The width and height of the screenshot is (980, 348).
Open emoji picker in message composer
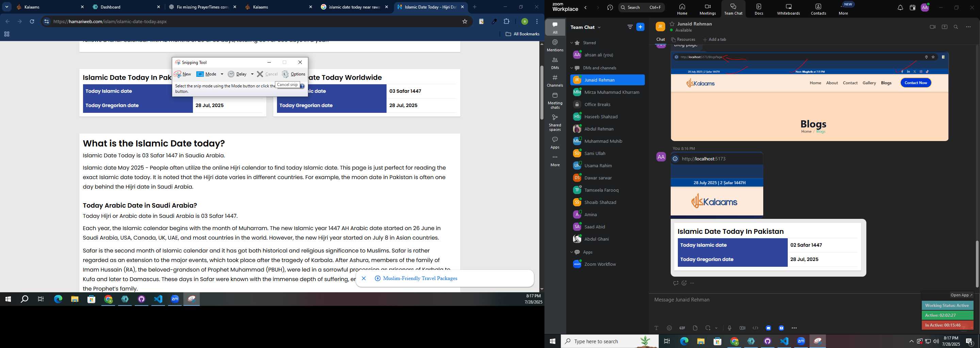point(669,328)
